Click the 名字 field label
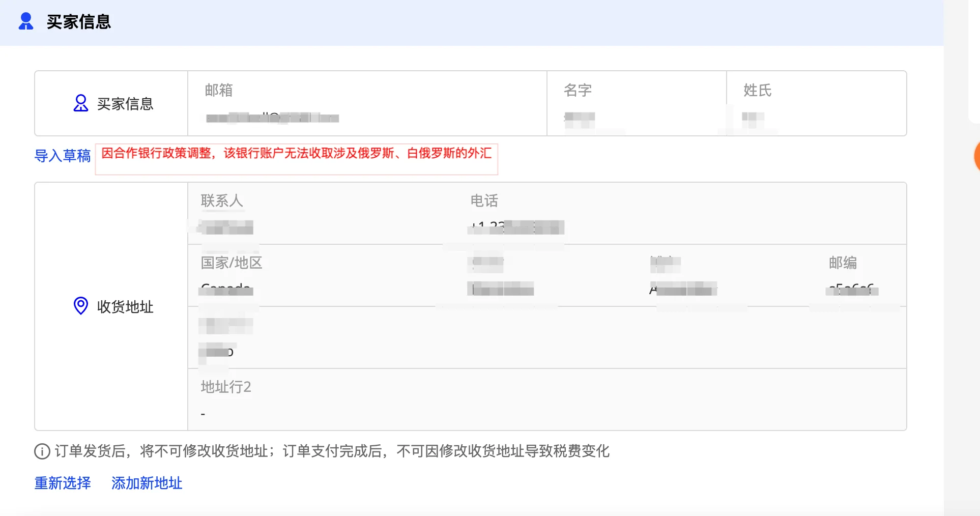This screenshot has width=980, height=516. [578, 90]
